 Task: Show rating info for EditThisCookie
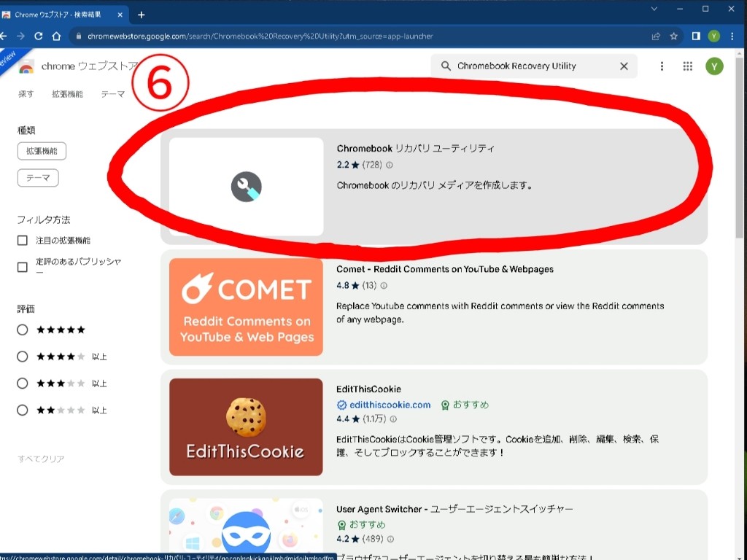393,419
